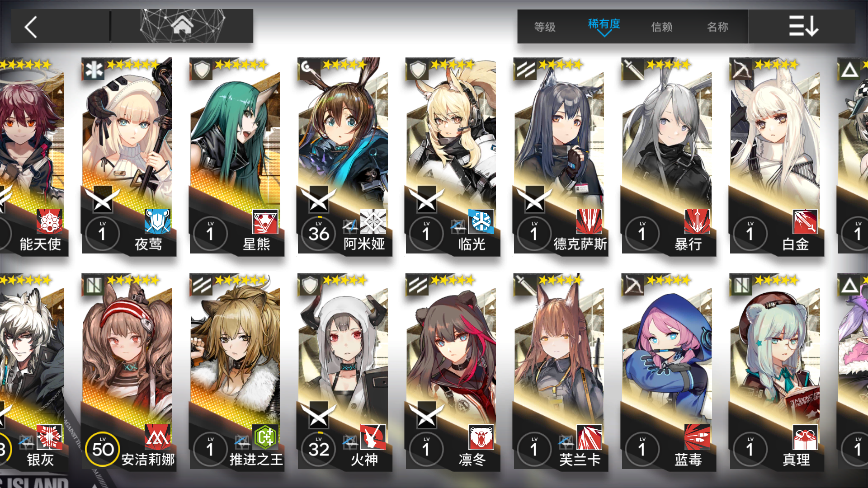Choose the 安洁莉娜 operator card

point(129,371)
